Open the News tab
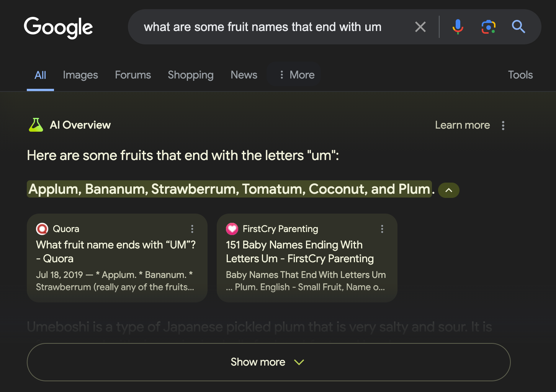556x392 pixels. [244, 75]
